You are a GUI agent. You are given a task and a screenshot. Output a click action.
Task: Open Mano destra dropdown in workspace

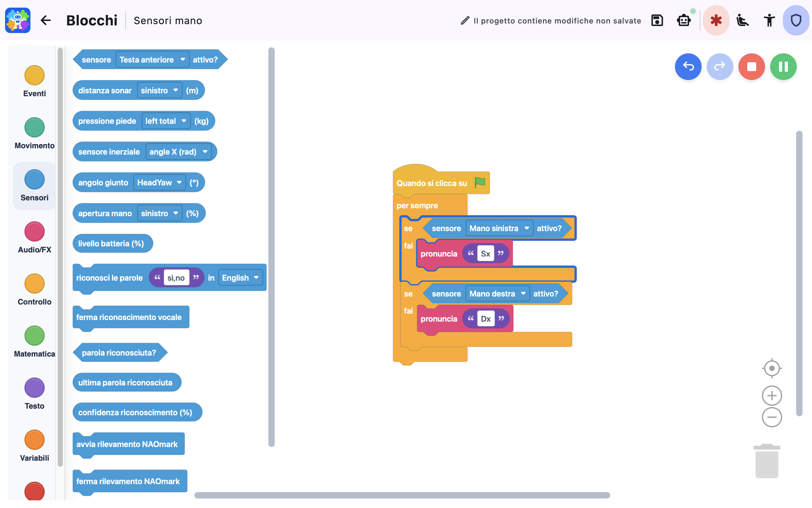click(497, 294)
